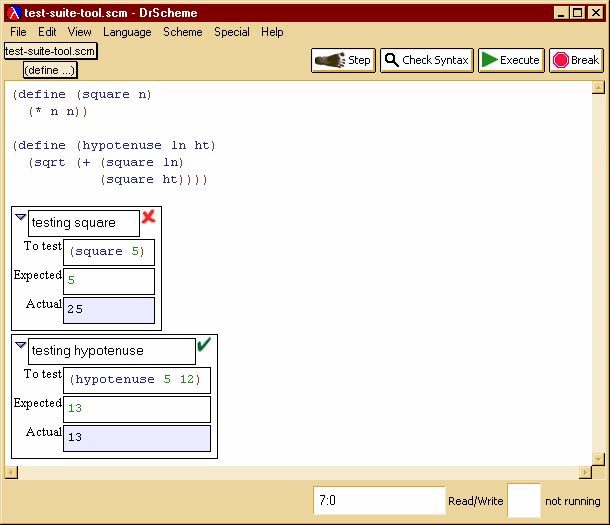
Task: Click the '(define (square n)' code line
Action: pyautogui.click(x=82, y=94)
